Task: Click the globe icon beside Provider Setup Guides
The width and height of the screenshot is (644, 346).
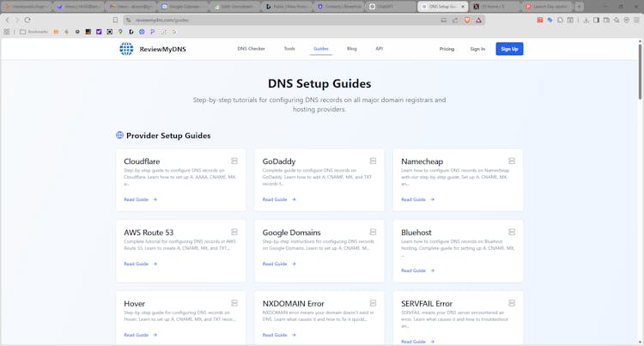Action: coord(119,135)
